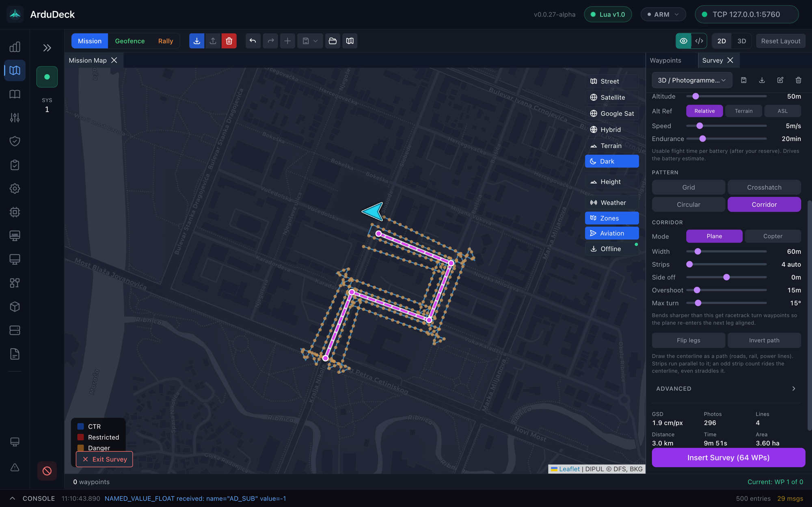Screen dimensions: 812x507
Task: Open the document file sidebar icon
Action: (x=15, y=354)
